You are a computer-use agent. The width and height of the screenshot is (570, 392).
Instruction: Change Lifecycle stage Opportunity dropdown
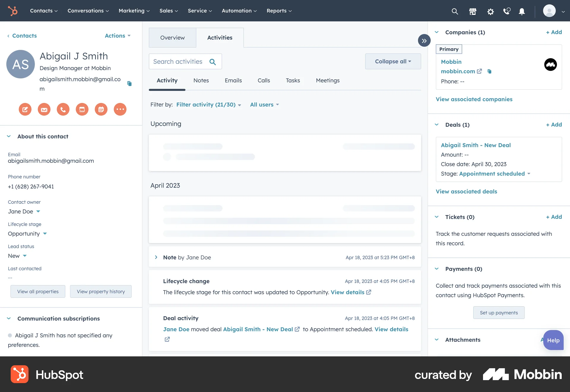point(27,234)
